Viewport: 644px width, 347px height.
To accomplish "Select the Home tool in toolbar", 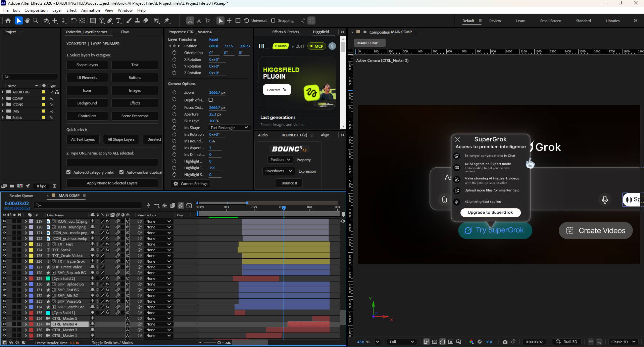I will click(x=8, y=21).
